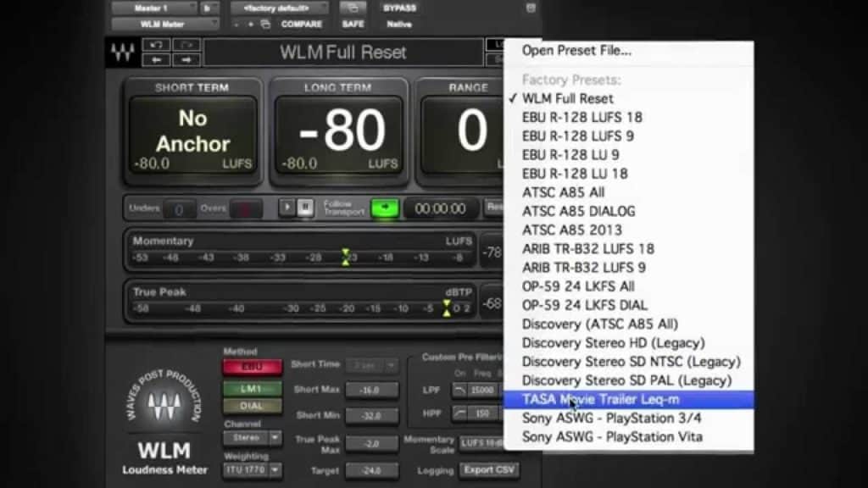Click the Native label in header
This screenshot has height=488, width=868.
tap(399, 25)
